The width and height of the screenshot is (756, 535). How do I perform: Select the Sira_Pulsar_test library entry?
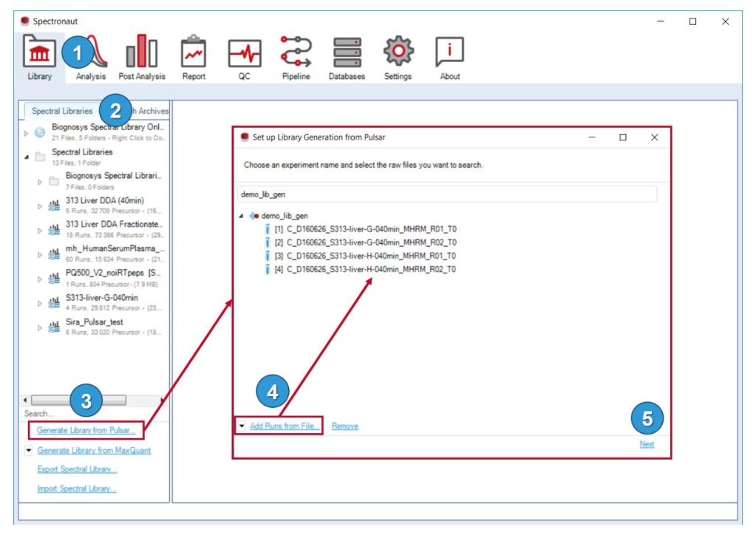pos(115,327)
